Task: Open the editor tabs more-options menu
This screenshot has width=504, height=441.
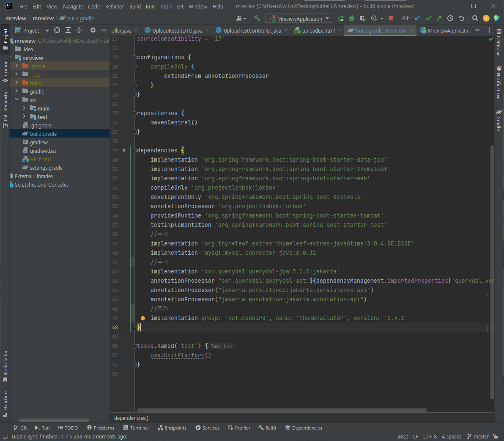Action: click(489, 30)
